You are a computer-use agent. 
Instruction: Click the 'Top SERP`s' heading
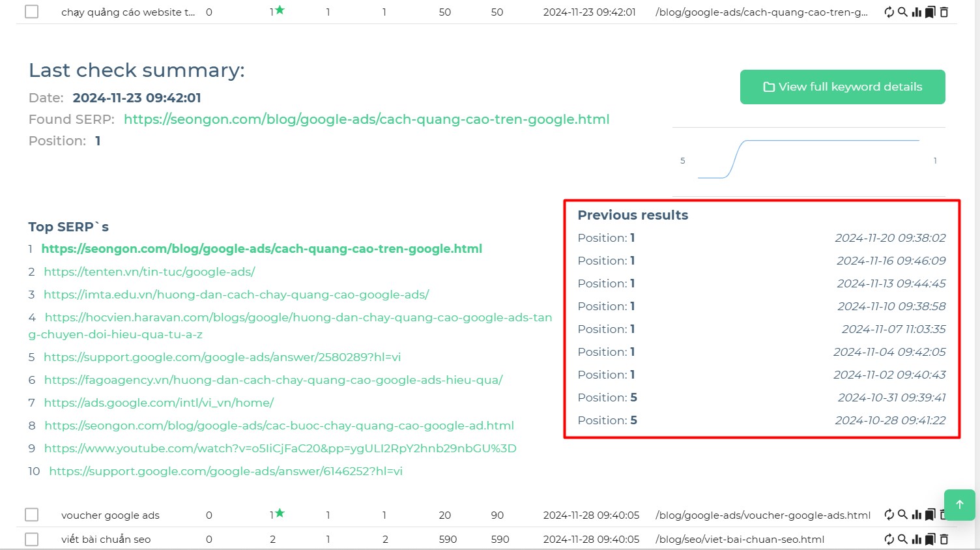click(x=68, y=227)
